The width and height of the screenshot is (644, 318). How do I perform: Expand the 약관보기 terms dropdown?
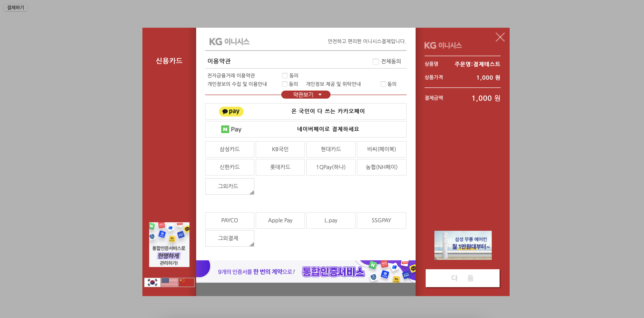[305, 95]
